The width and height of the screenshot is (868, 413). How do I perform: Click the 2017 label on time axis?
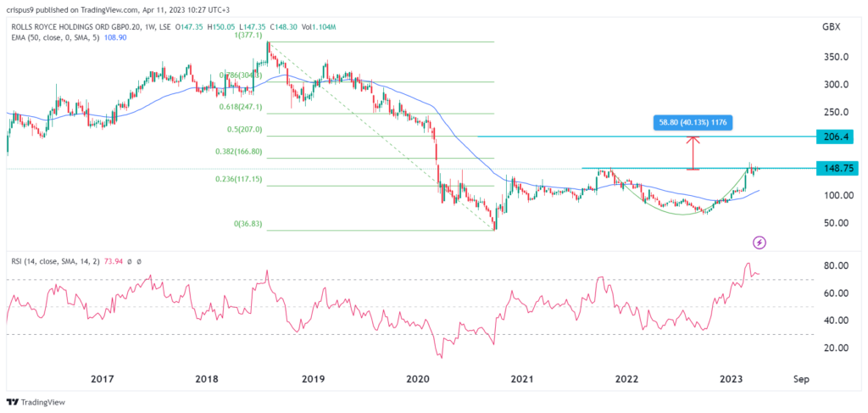click(103, 379)
